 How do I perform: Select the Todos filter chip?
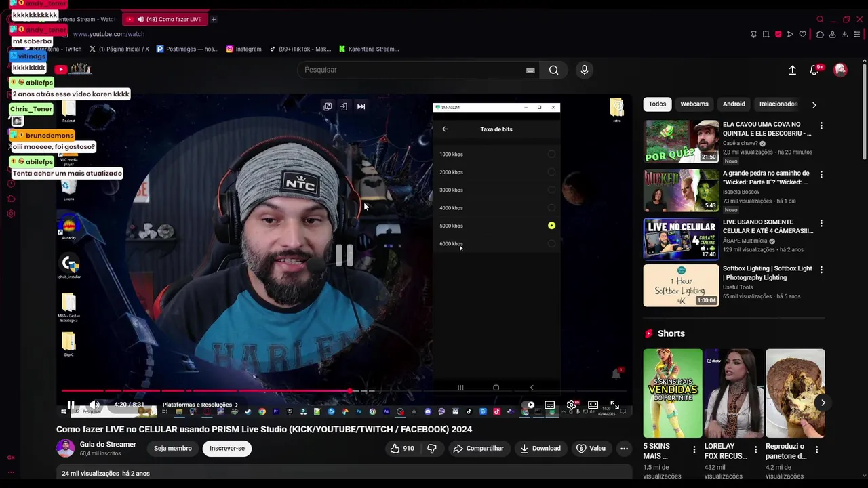coord(657,104)
